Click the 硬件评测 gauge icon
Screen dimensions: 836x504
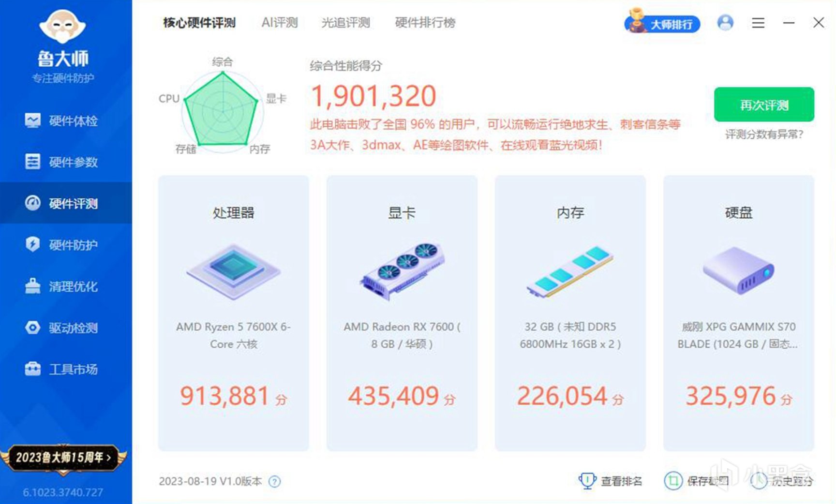33,203
